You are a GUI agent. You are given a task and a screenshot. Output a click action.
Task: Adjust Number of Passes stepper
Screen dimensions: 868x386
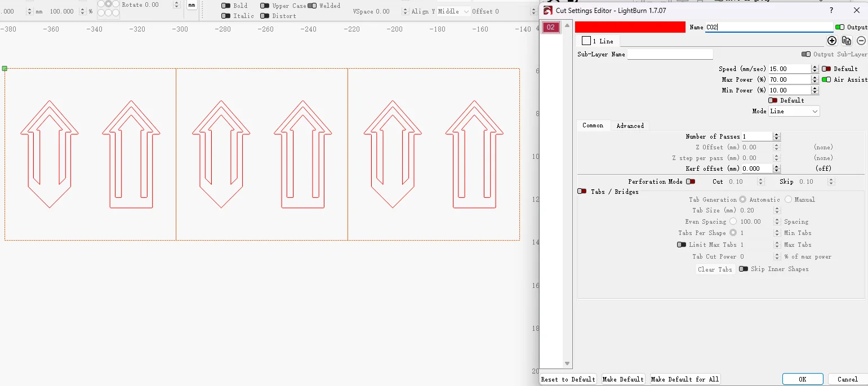click(x=777, y=136)
